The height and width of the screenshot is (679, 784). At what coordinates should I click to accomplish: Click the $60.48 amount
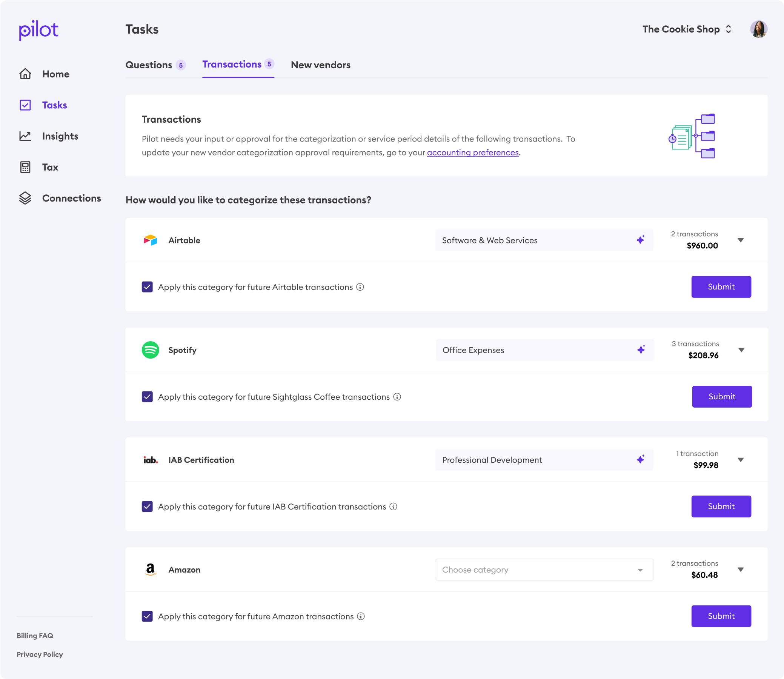[x=704, y=575]
